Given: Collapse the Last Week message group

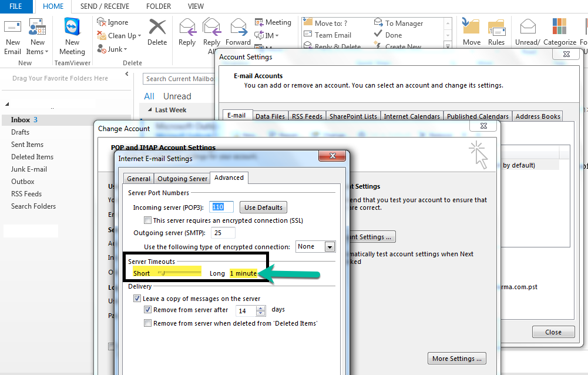Looking at the screenshot, I should coord(149,110).
